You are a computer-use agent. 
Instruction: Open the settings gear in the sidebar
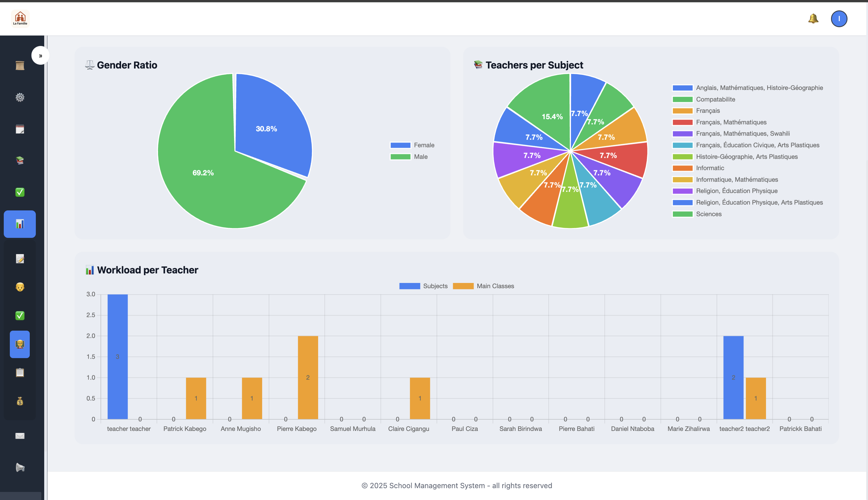(x=20, y=97)
